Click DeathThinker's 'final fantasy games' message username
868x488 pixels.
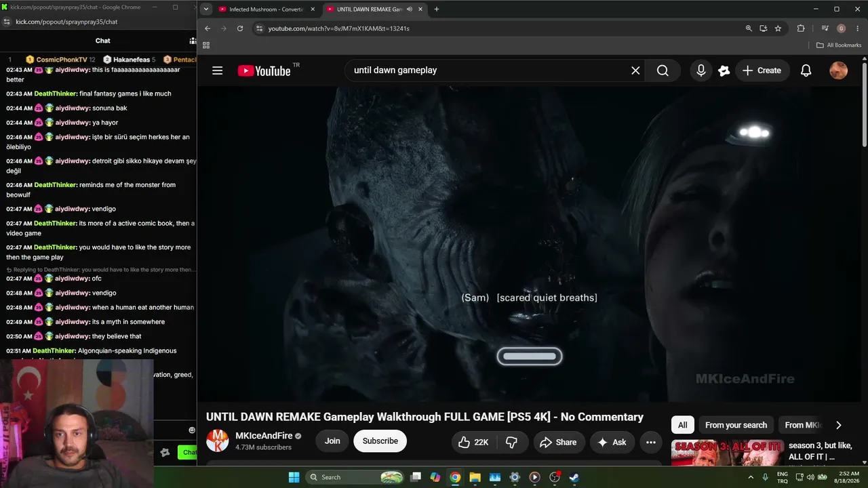[56, 94]
